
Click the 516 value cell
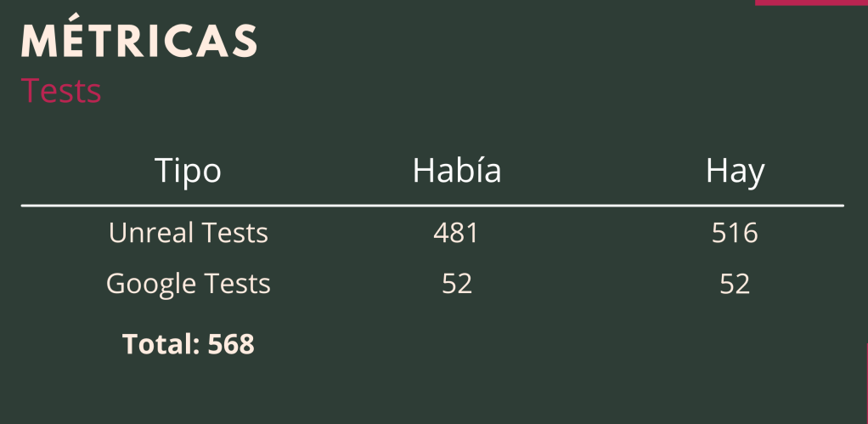735,233
